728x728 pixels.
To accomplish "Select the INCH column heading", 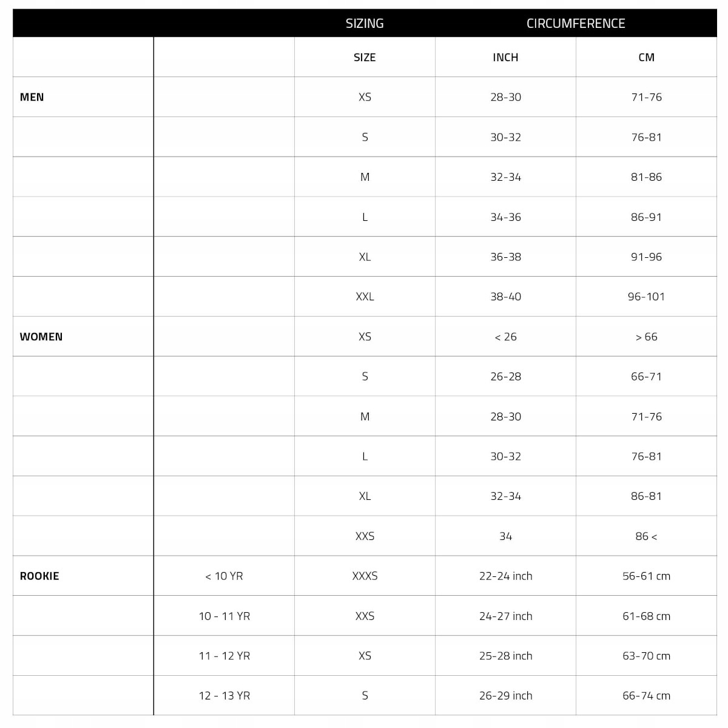I will click(505, 58).
